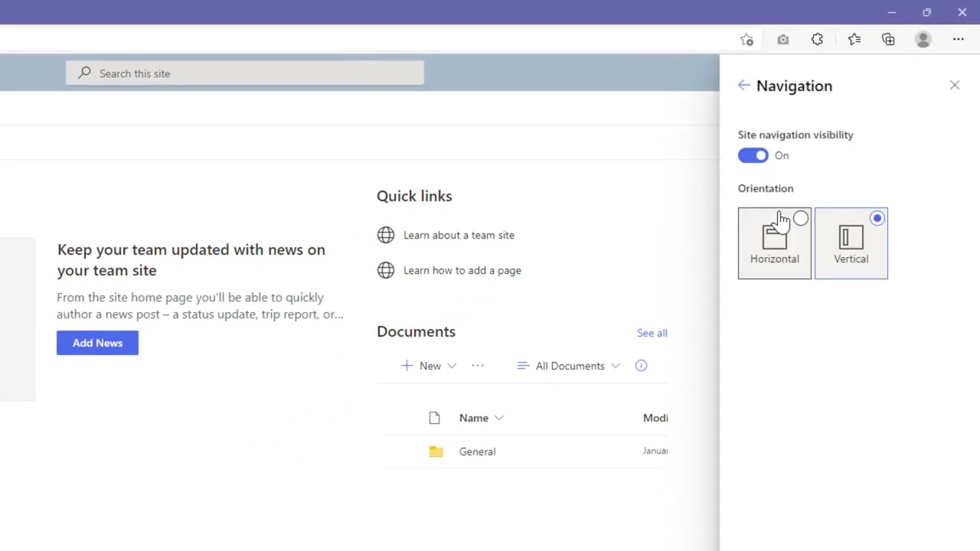980x551 pixels.
Task: Toggle Site navigation visibility switch
Action: [753, 155]
